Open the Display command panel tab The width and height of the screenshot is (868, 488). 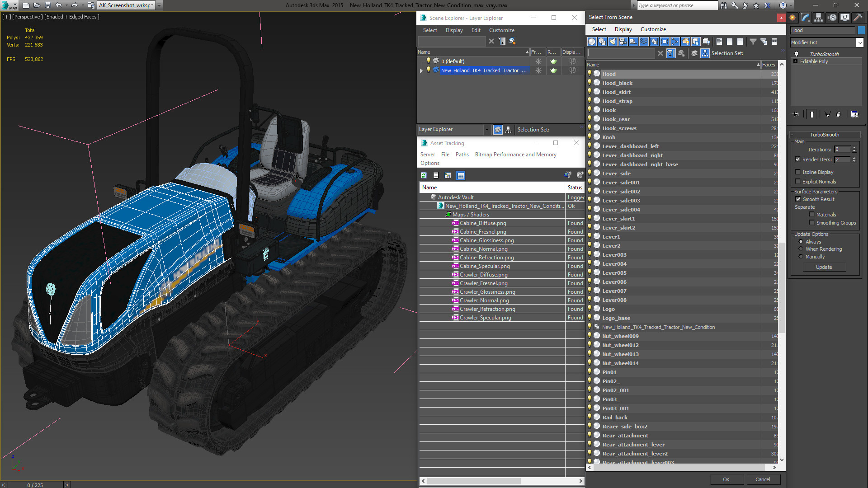845,18
